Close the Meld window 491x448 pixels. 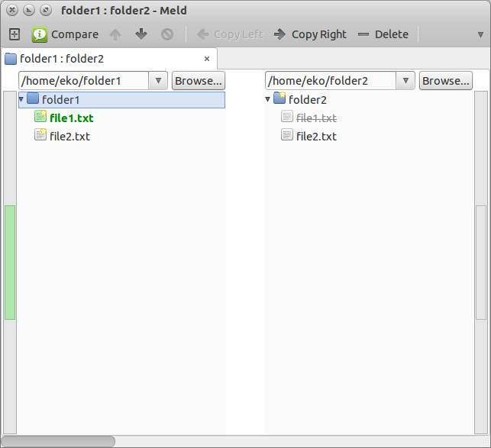(x=12, y=11)
